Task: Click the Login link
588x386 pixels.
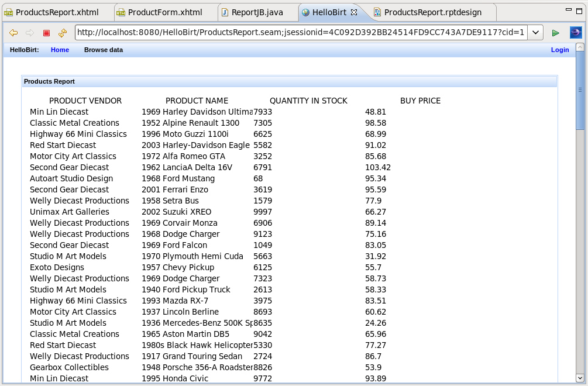Action: [560, 50]
